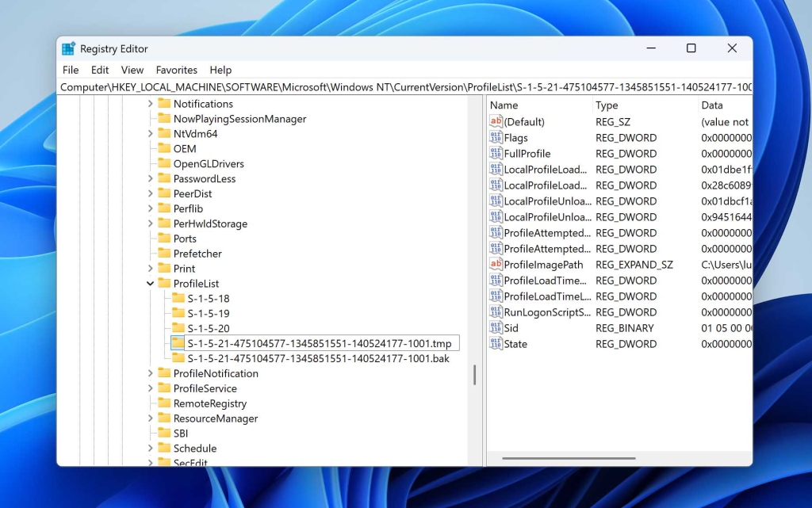Click the Registry Editor icon in the title bar
This screenshot has width=812, height=508.
click(68, 48)
